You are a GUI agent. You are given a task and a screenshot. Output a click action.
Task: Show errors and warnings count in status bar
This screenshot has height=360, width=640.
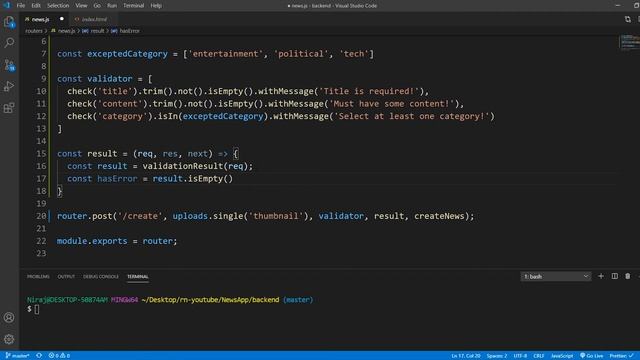point(59,356)
